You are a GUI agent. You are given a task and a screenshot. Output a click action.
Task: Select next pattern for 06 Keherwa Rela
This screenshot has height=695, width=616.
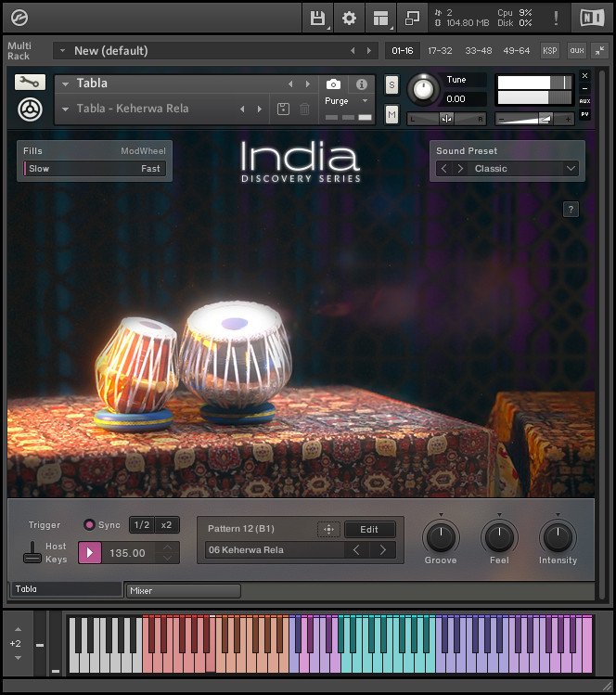point(383,550)
